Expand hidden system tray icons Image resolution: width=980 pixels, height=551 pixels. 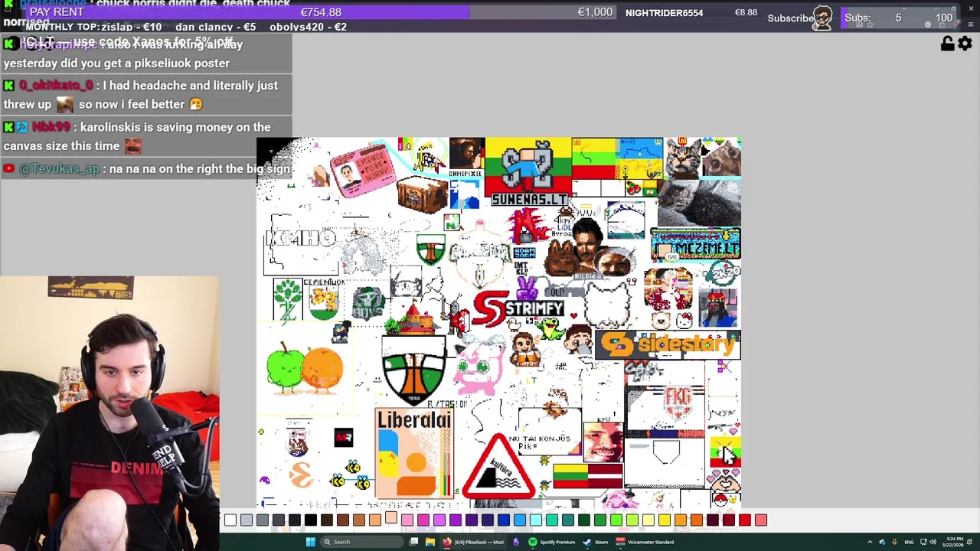coord(870,542)
